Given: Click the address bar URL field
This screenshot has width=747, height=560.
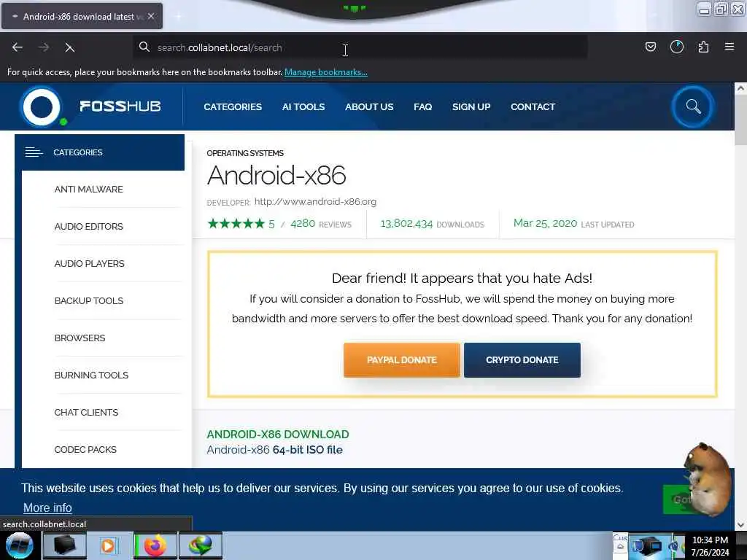Looking at the screenshot, I should pyautogui.click(x=360, y=47).
